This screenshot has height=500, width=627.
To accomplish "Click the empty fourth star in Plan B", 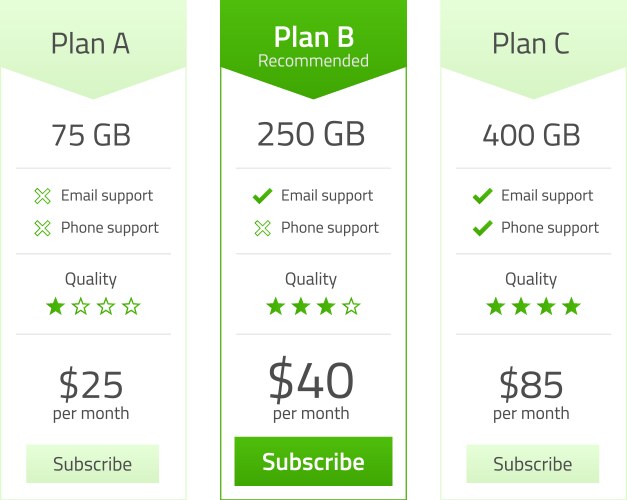I will coord(351,307).
